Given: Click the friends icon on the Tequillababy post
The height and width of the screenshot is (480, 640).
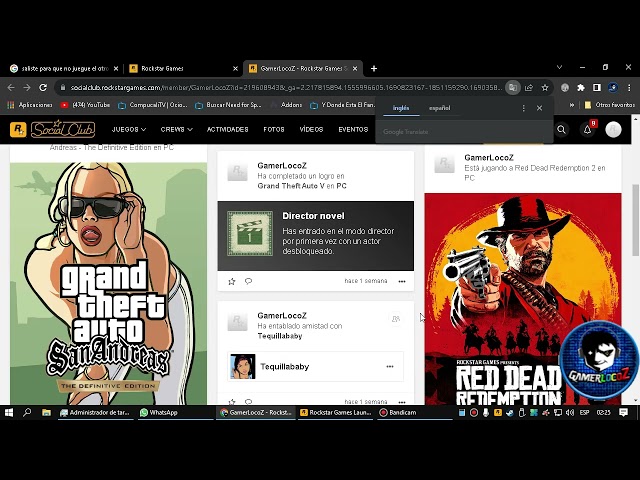Looking at the screenshot, I should 396,319.
